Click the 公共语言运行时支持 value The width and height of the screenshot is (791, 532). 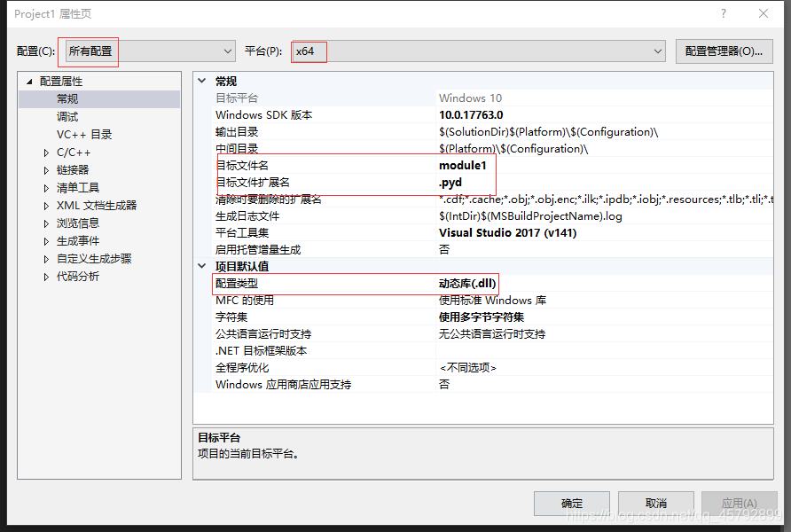(x=492, y=333)
